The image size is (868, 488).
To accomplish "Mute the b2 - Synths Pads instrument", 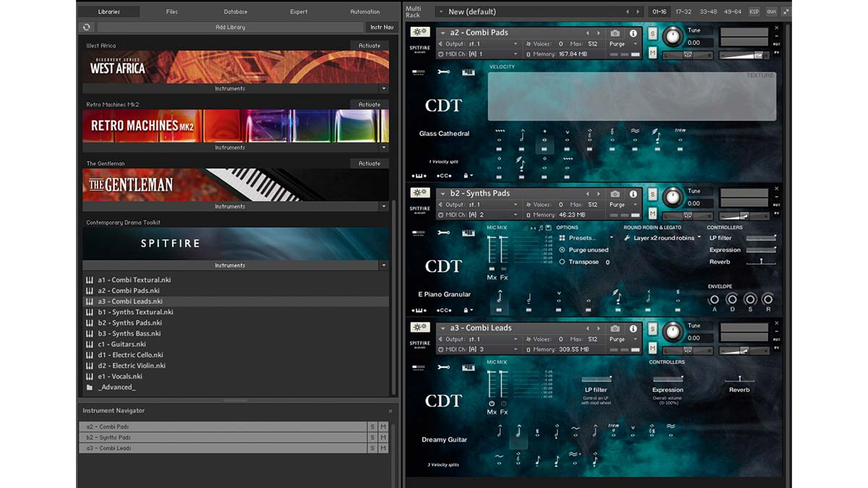I will [x=652, y=214].
